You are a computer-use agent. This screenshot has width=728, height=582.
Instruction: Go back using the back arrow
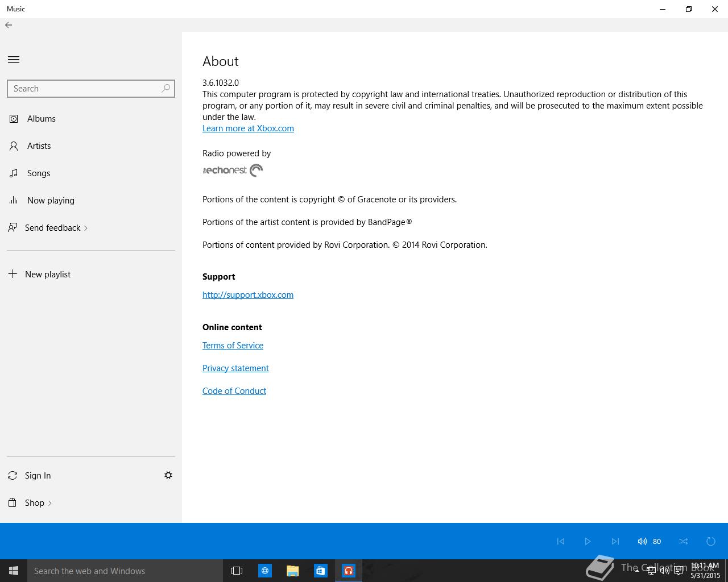(x=9, y=25)
